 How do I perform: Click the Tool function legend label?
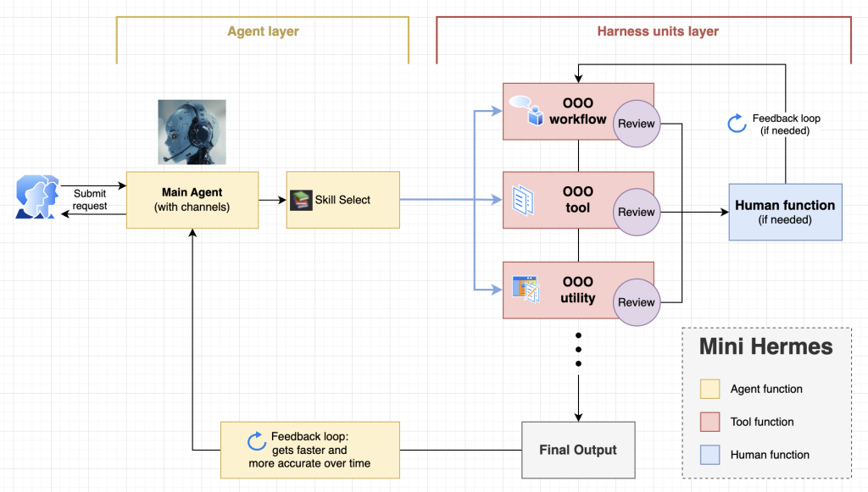pos(762,422)
